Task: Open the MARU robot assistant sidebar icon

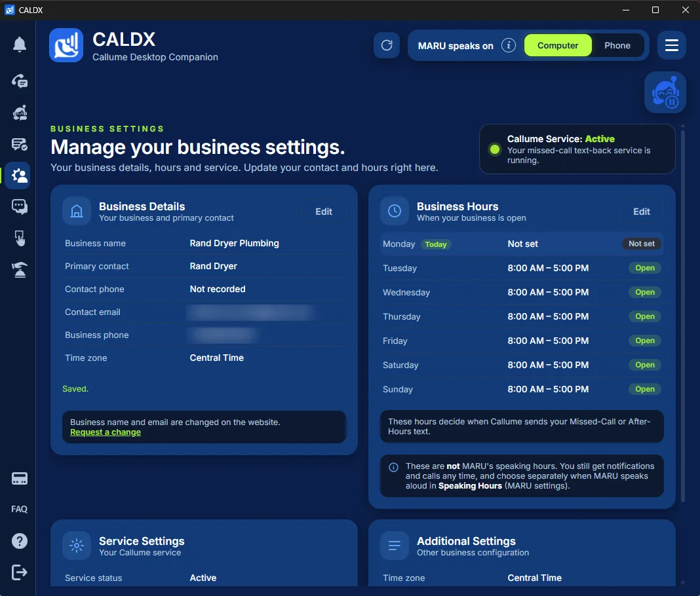Action: [x=19, y=113]
